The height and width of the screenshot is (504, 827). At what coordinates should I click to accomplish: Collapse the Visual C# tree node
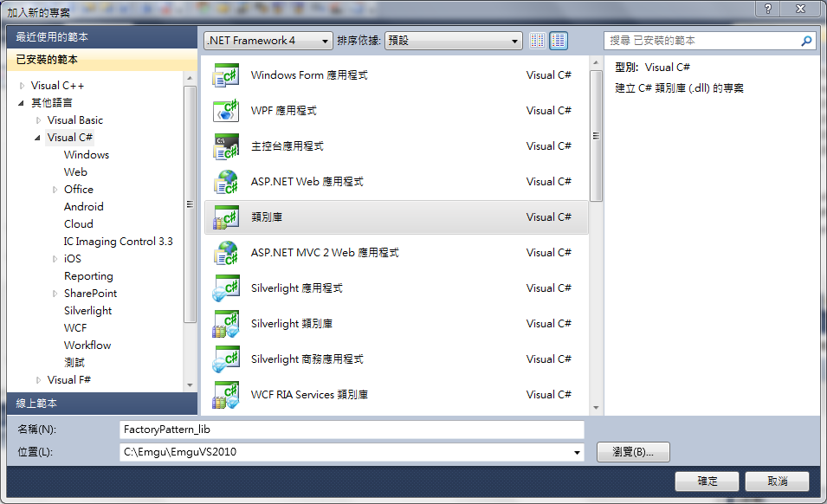pos(38,138)
